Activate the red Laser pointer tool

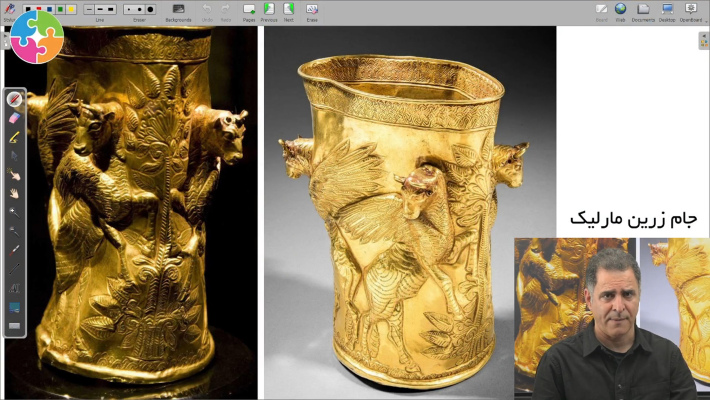tap(14, 250)
